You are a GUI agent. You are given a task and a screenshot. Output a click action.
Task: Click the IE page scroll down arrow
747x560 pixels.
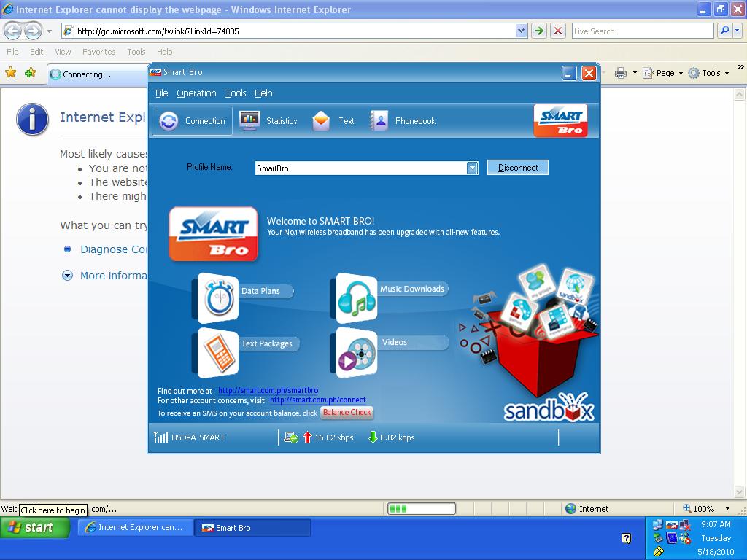740,492
